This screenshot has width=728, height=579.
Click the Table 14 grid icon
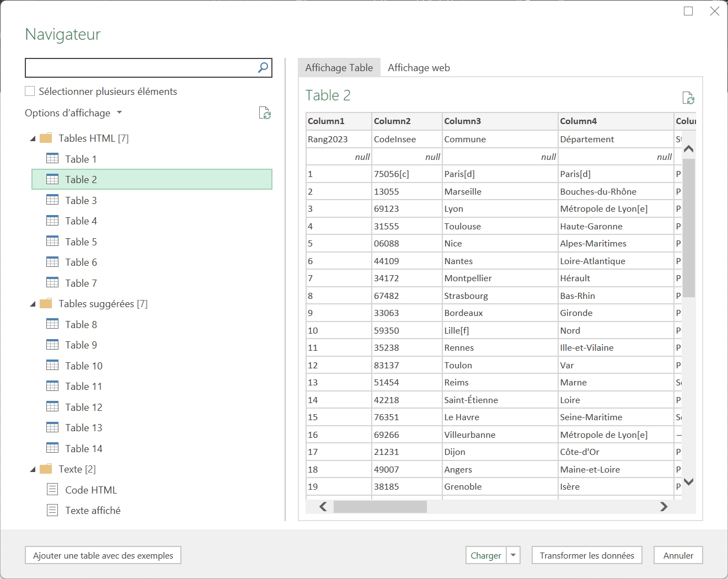click(52, 448)
